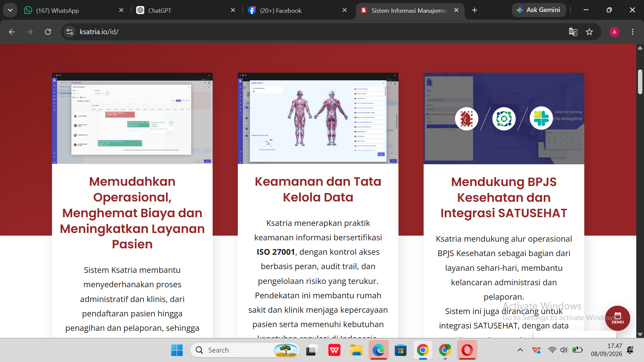Image resolution: width=644 pixels, height=362 pixels.
Task: Open Opera browser from the taskbar
Action: click(467, 350)
